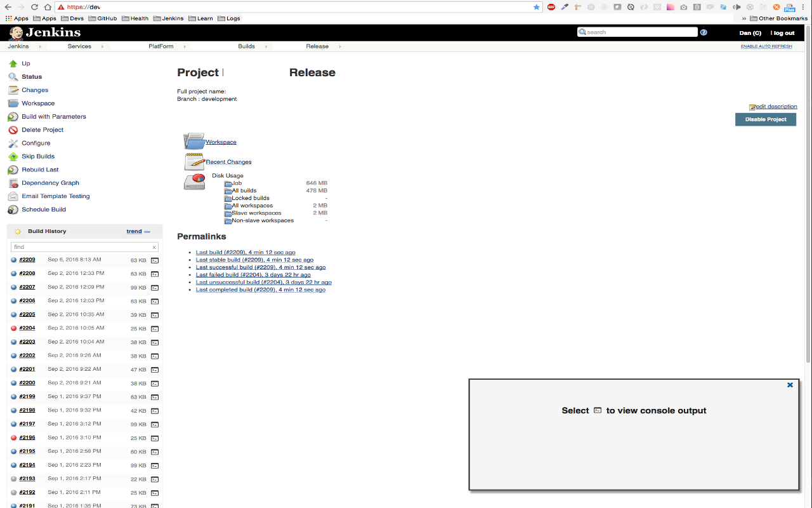Screen dimensions: 812x508
Task: Click Recent Changes notepad icon in main panel
Action: 194,161
